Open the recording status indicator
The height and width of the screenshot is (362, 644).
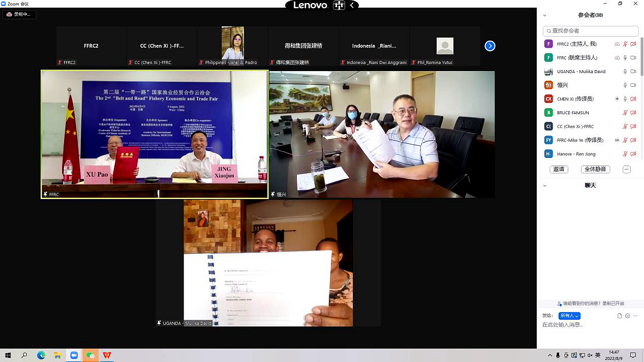coord(19,14)
